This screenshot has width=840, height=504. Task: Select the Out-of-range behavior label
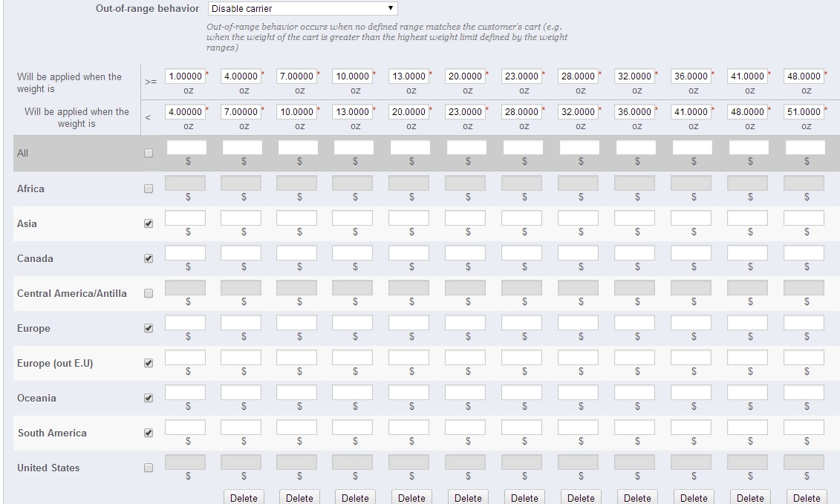147,9
